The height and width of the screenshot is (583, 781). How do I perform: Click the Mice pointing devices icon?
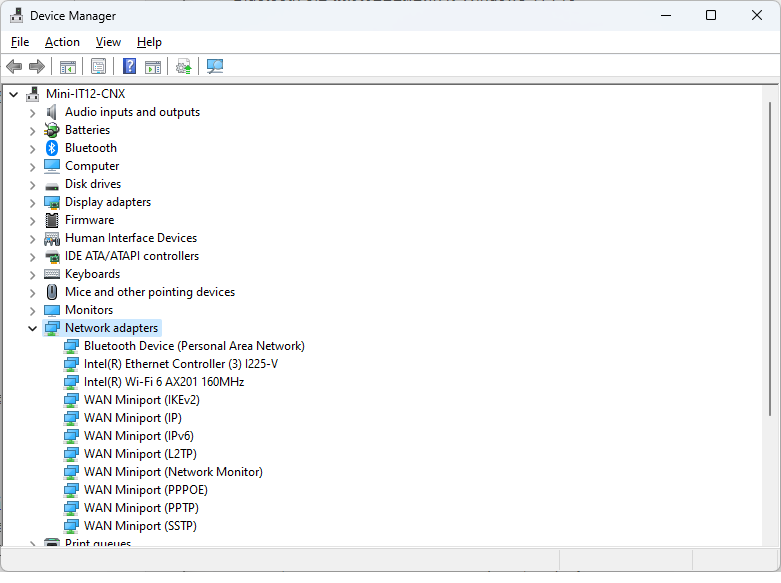(52, 292)
